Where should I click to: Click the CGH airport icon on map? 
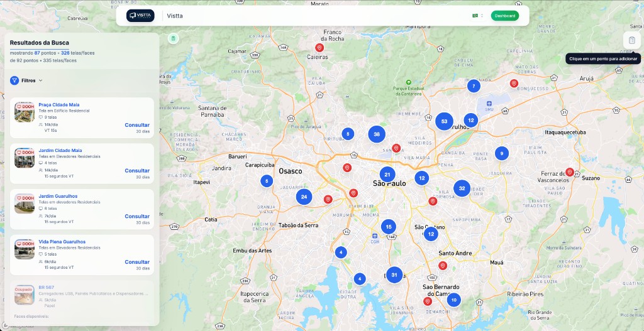[x=375, y=237]
